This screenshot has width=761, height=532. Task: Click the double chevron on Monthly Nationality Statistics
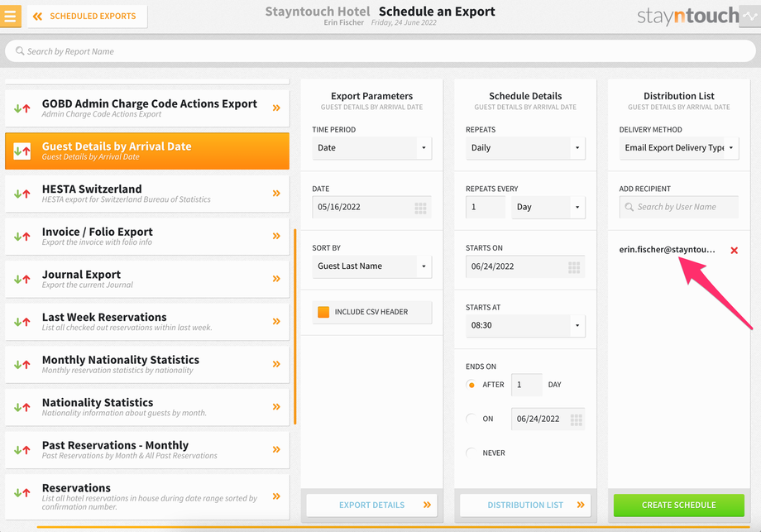(x=276, y=364)
